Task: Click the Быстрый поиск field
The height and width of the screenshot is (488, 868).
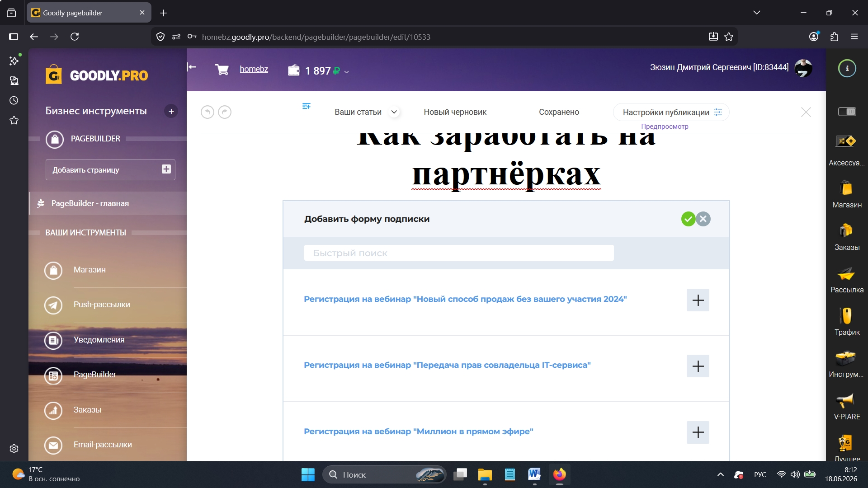Action: coord(459,253)
